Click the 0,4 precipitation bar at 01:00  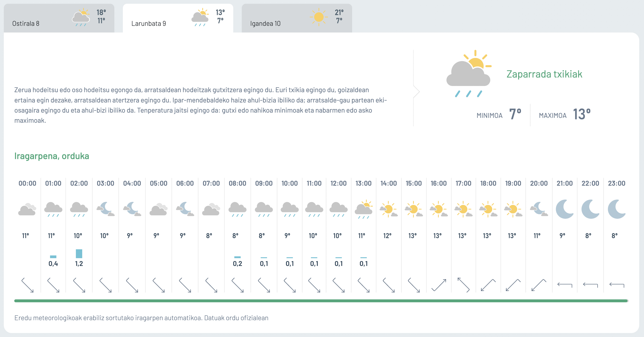53,257
